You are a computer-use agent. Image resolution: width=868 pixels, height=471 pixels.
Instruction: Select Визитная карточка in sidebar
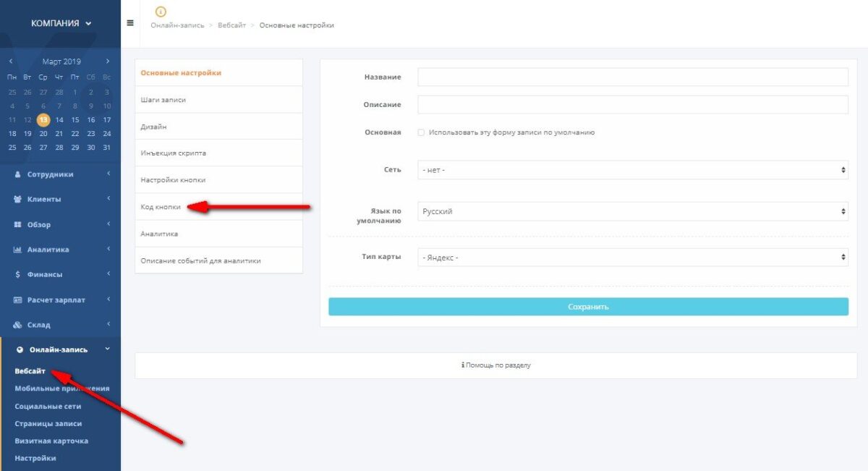coord(51,441)
